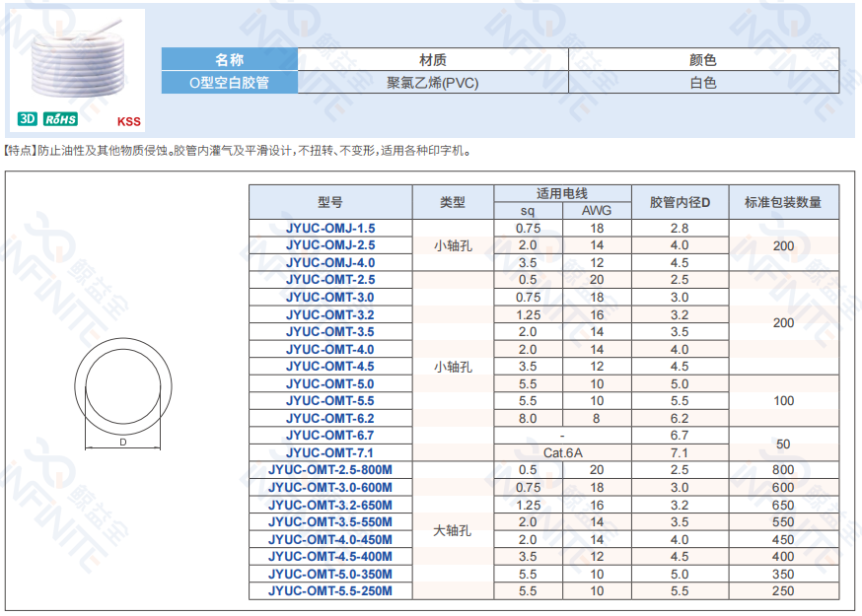Open the white PVC tube coil thumbnail
862x616 pixels.
(77, 58)
